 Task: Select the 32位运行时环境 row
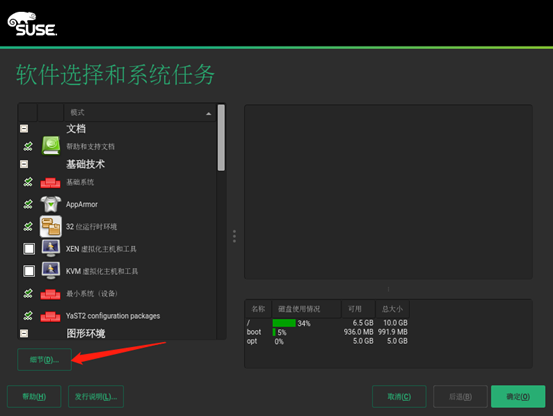117,226
